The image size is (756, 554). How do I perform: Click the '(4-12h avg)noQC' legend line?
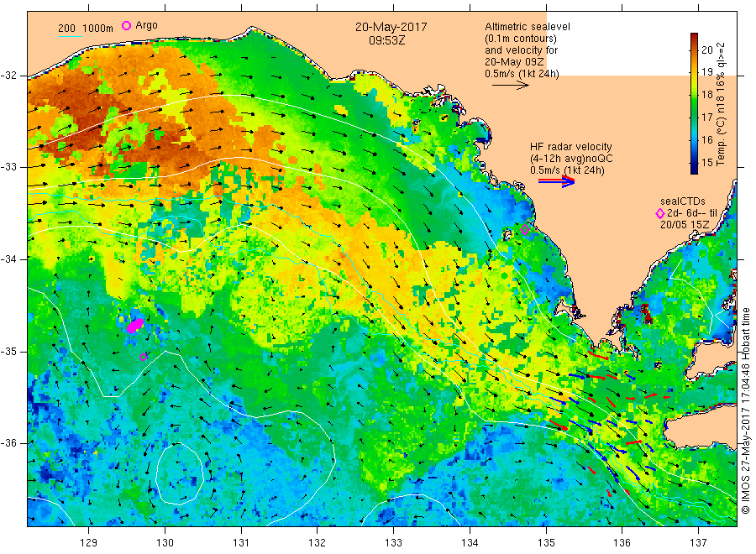click(571, 159)
